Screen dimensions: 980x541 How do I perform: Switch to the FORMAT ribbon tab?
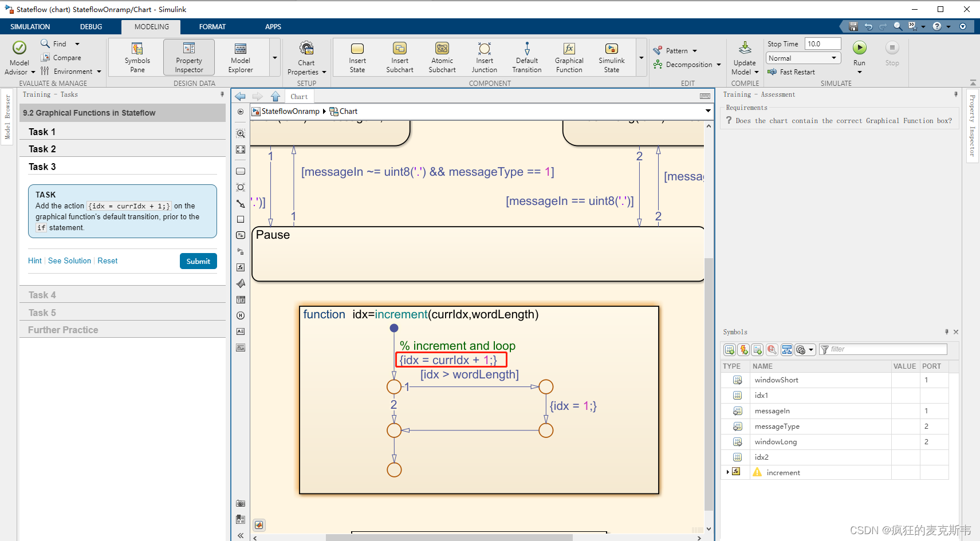point(212,26)
